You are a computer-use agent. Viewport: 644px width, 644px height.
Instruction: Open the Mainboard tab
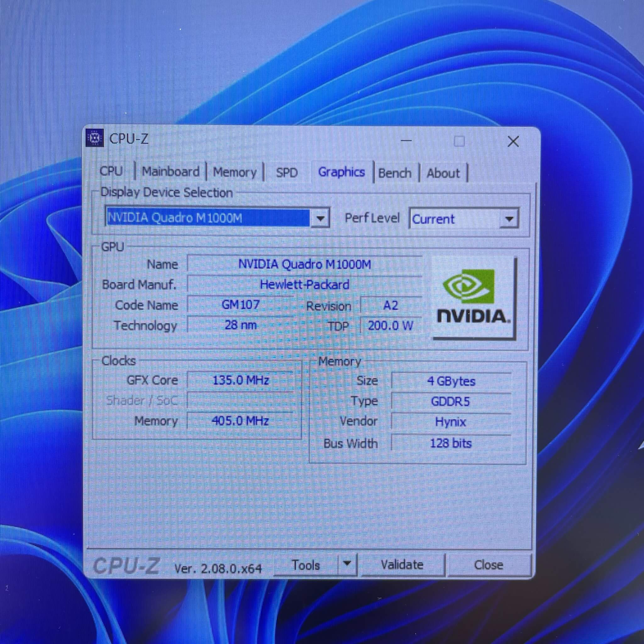pyautogui.click(x=171, y=172)
